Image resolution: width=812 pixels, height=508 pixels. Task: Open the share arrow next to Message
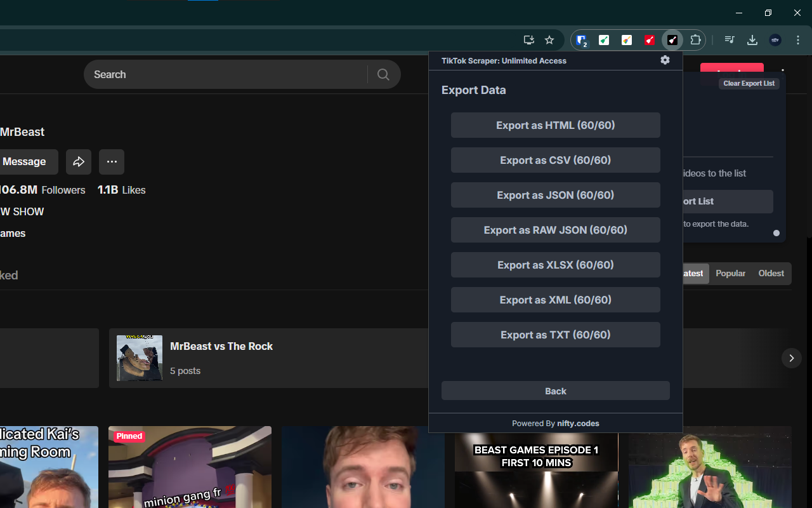point(79,162)
